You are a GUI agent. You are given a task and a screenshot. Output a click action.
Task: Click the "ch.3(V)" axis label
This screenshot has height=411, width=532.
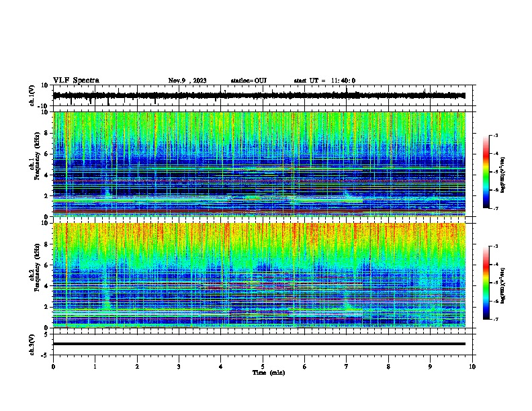pos(32,345)
